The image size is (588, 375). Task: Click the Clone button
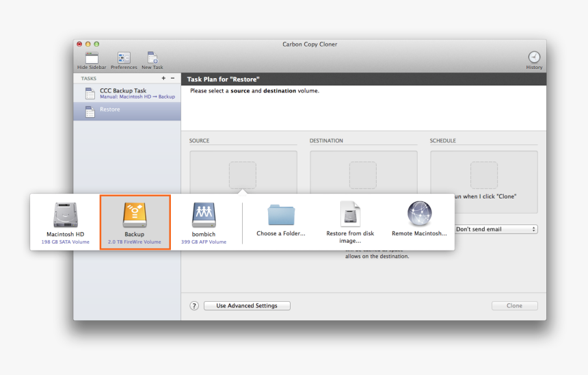[x=514, y=306]
